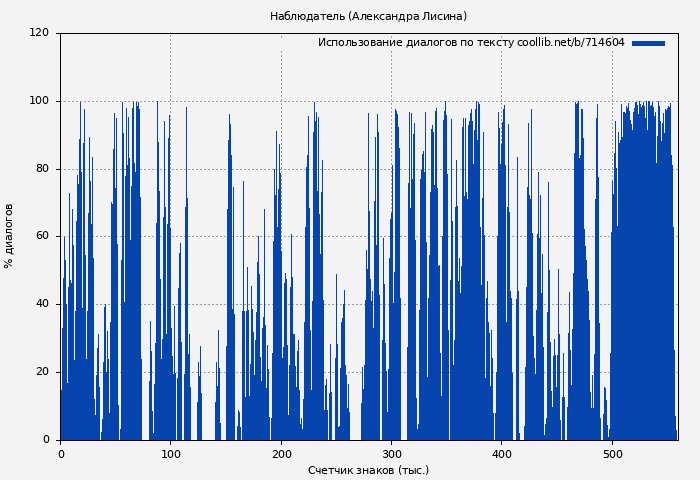This screenshot has width=700, height=480.
Task: Click the x-axis tick label 500
Action: [x=612, y=454]
